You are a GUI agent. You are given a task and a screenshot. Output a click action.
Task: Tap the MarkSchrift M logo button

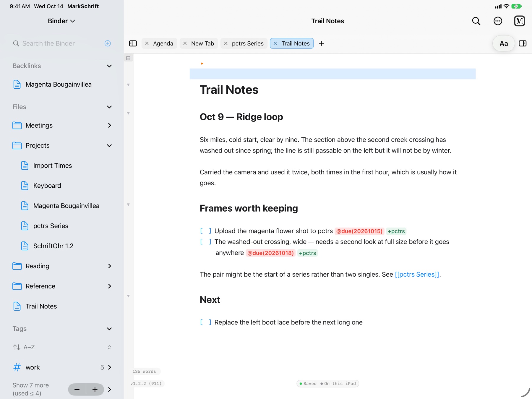click(x=519, y=21)
